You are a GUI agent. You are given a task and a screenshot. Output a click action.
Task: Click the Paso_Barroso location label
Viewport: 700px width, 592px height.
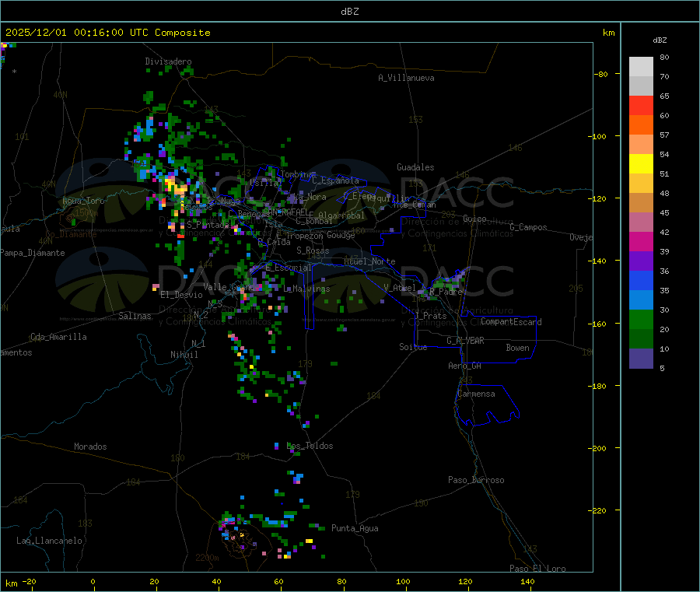pos(476,480)
